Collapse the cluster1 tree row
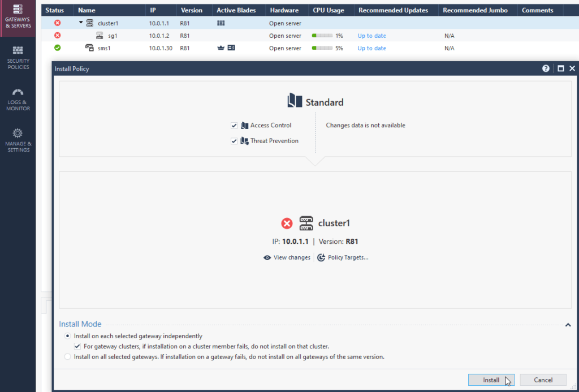 (79, 23)
